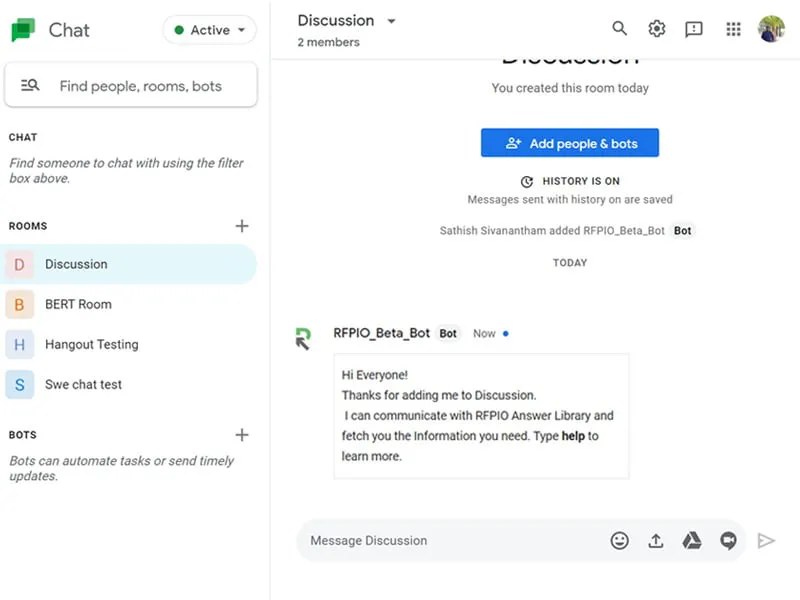Open the Active status dropdown
Image resolution: width=800 pixels, height=600 pixels.
(x=208, y=30)
